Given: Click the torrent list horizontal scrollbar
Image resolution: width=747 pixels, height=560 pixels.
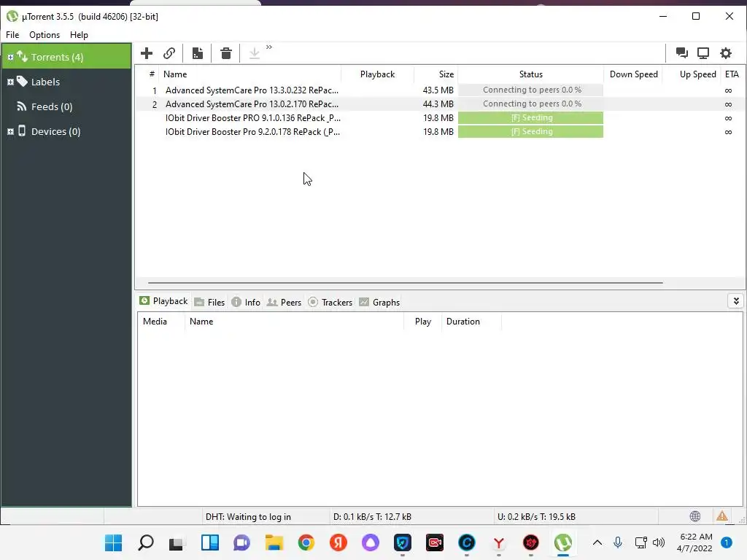Looking at the screenshot, I should [405, 282].
